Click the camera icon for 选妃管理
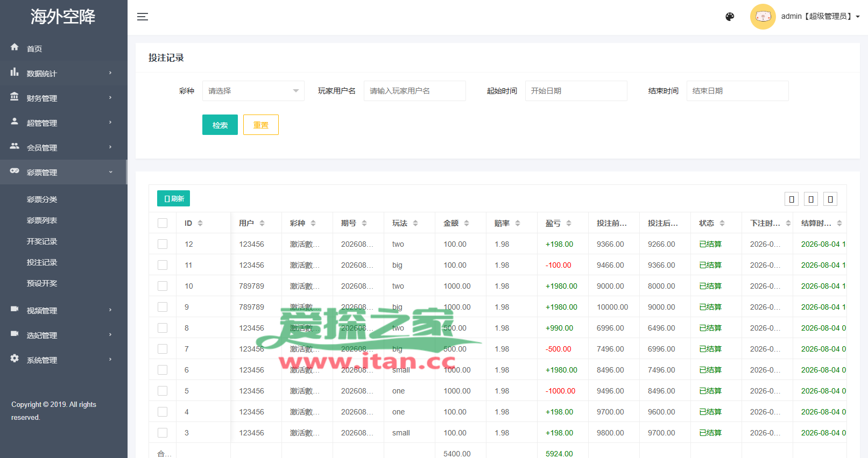 (15, 334)
